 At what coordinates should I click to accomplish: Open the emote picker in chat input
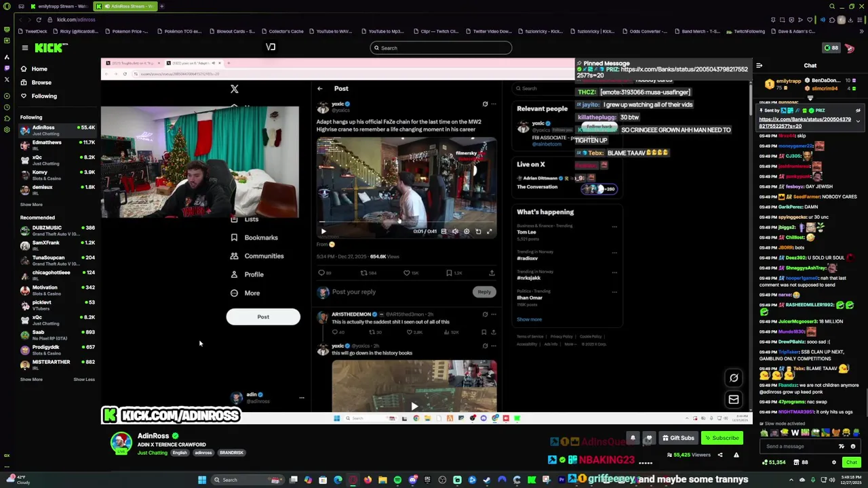click(853, 446)
